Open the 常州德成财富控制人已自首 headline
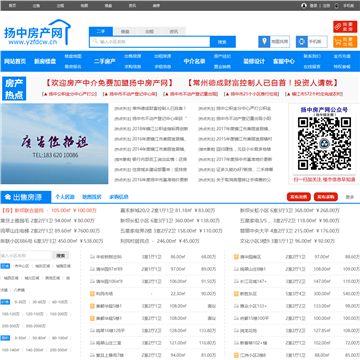Screen dimensions: 360x360 pos(263,83)
